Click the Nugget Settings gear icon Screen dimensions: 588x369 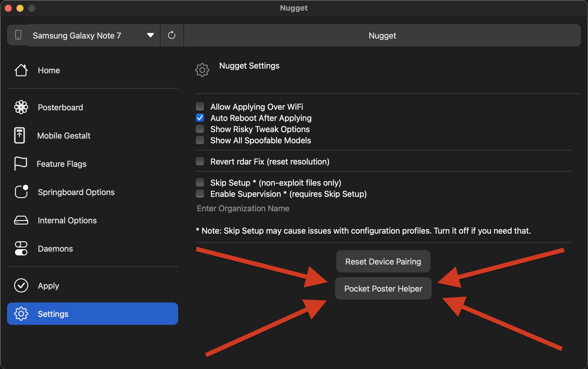click(x=202, y=70)
